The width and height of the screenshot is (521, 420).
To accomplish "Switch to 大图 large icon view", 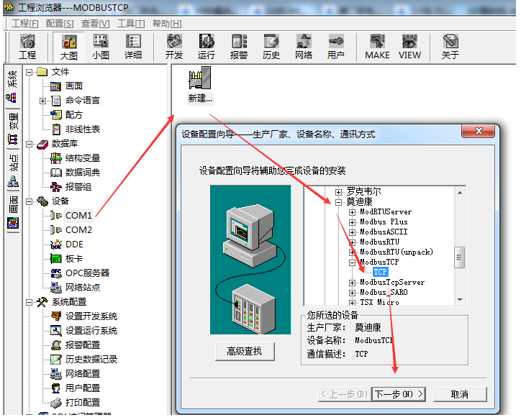I will coord(69,47).
